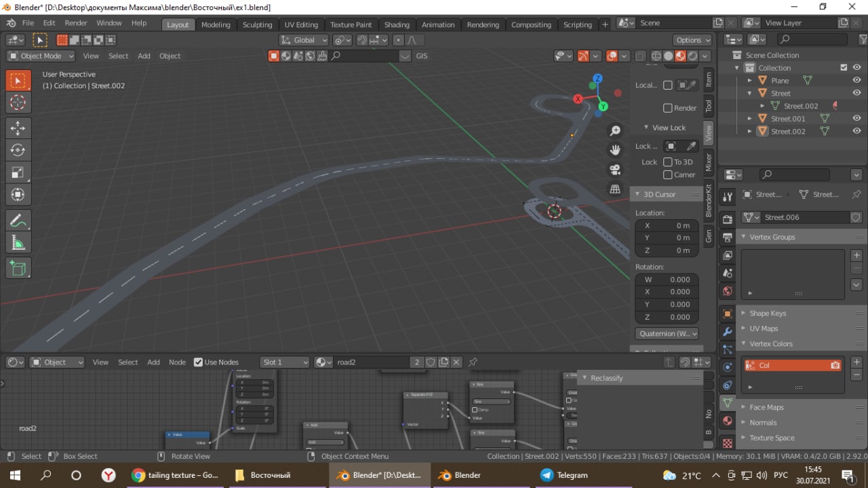Toggle camera view with the camera icon

pos(615,170)
